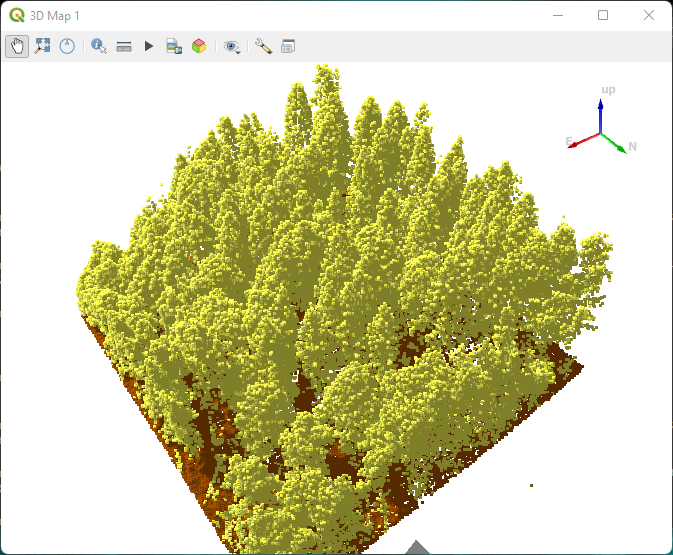
Task: Open the eye icon view options dropdown
Action: (x=232, y=46)
